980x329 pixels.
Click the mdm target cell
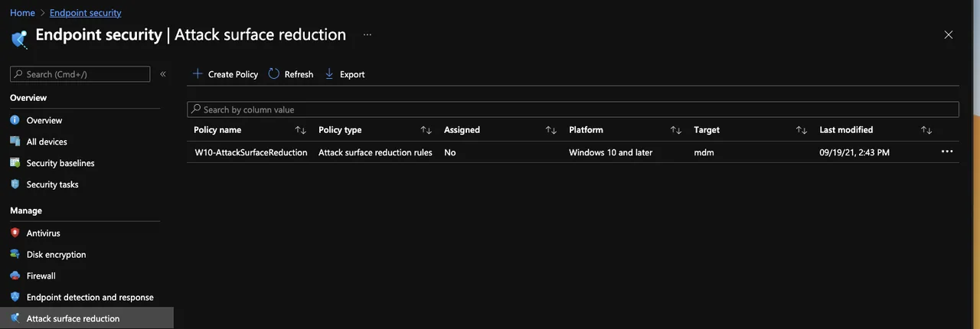tap(704, 152)
